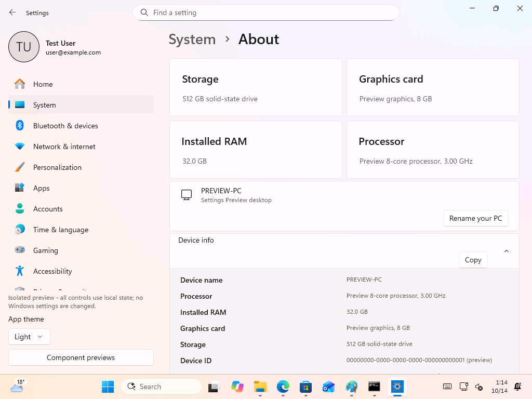This screenshot has height=399, width=532.
Task: Click the search magnifier icon in the search box
Action: click(144, 12)
